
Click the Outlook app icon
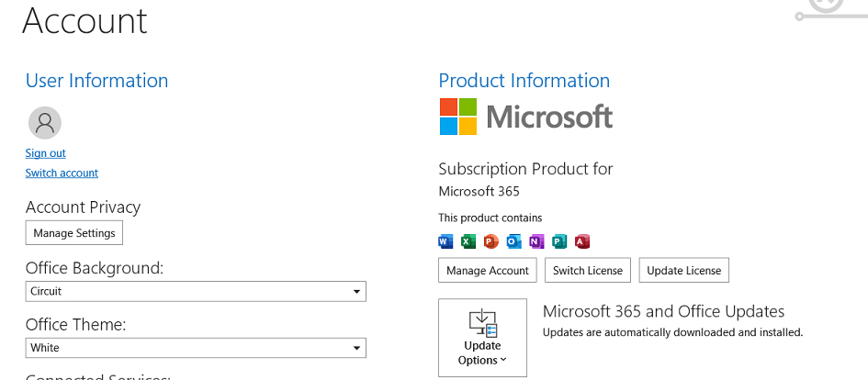click(514, 241)
